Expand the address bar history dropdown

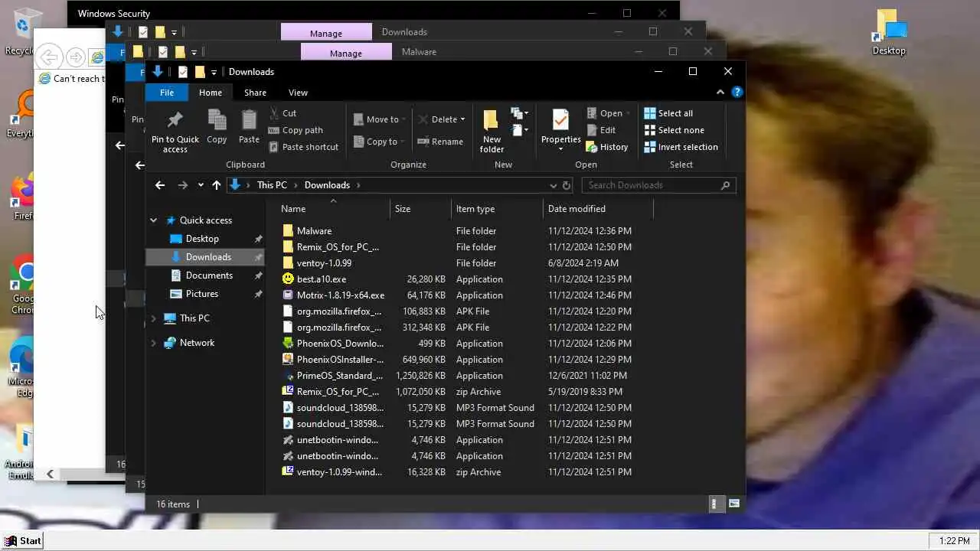[x=553, y=185]
